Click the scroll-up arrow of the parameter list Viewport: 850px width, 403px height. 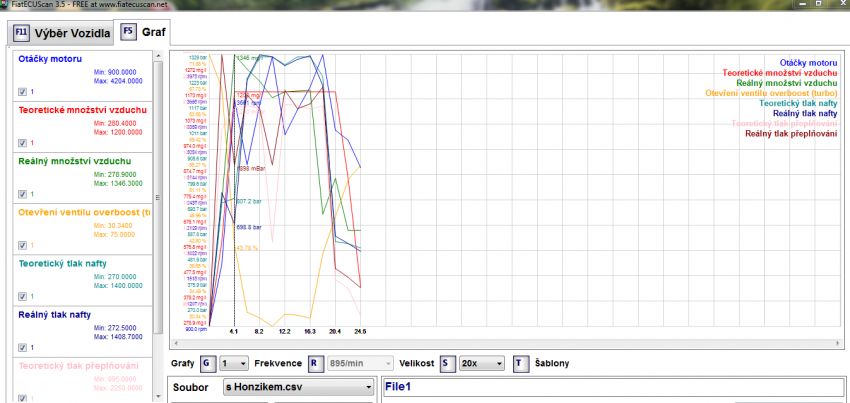(159, 55)
